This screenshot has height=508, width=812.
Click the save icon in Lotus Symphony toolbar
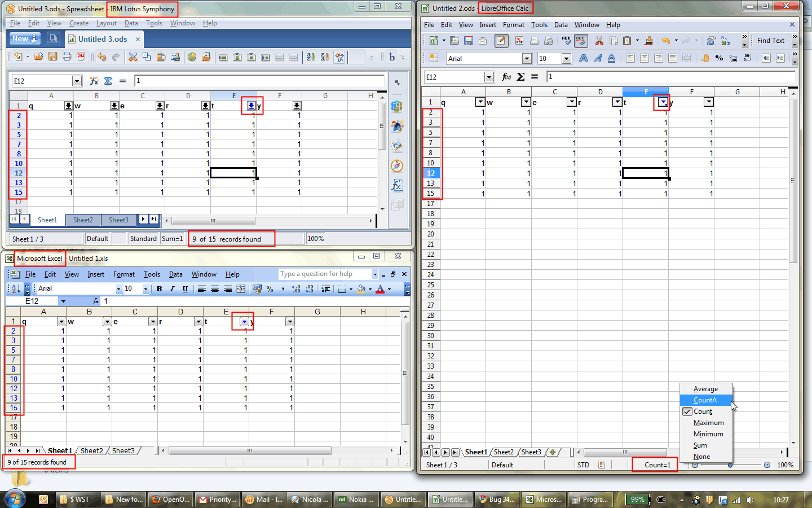52,56
